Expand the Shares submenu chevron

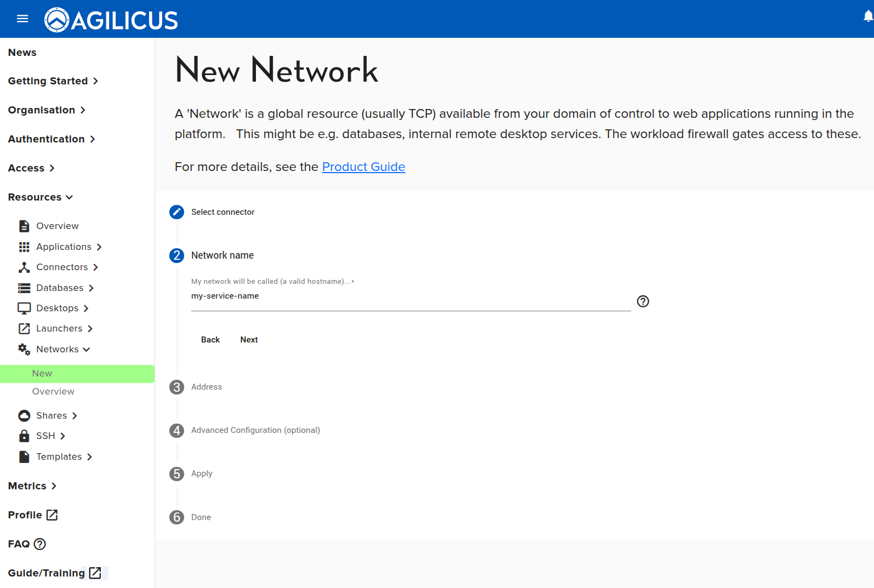(x=75, y=416)
